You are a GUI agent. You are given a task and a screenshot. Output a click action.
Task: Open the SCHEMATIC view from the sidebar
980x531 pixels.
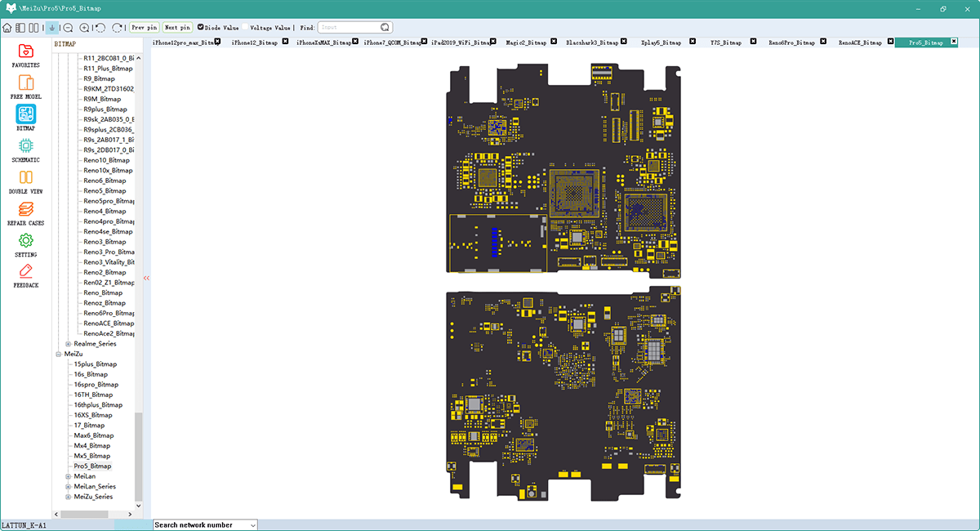[24, 149]
